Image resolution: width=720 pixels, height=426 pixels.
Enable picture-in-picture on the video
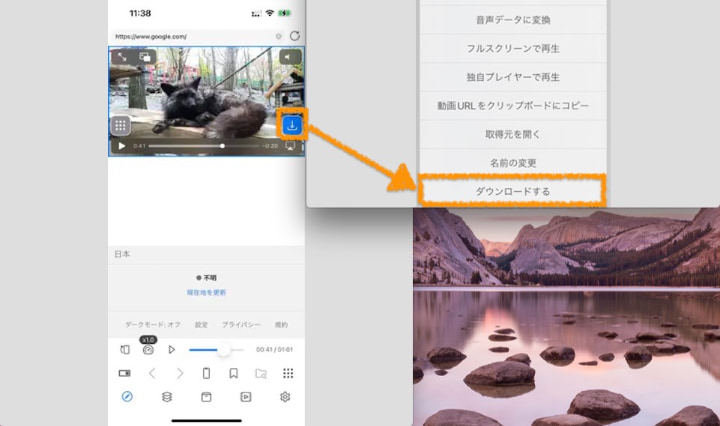click(146, 58)
